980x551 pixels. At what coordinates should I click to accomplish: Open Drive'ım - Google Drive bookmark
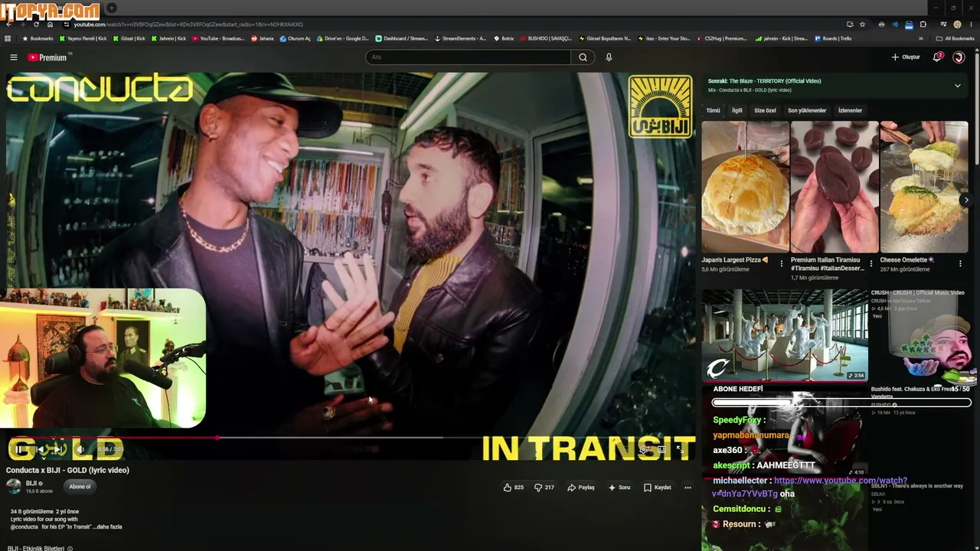[x=343, y=38]
